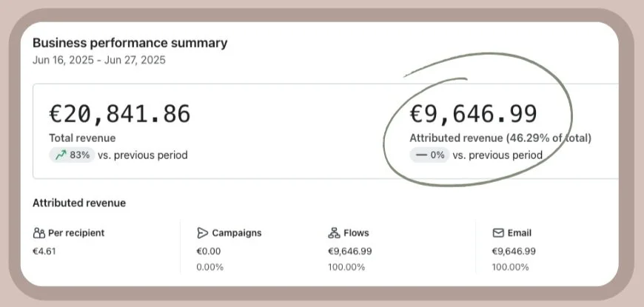
Task: Click the 83% growth badge
Action: point(71,155)
